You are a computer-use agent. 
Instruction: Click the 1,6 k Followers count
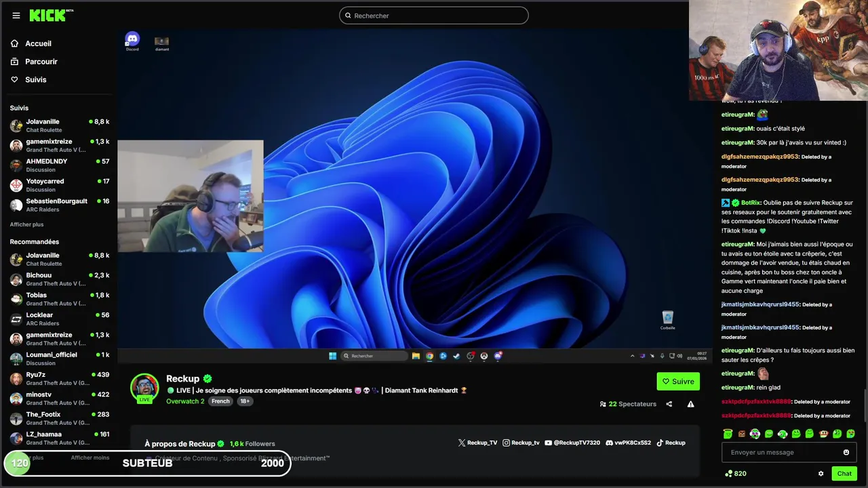coord(252,444)
